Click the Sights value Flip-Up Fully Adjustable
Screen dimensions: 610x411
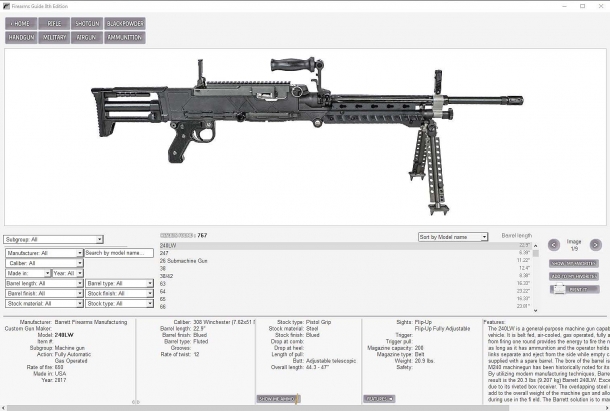click(x=442, y=329)
